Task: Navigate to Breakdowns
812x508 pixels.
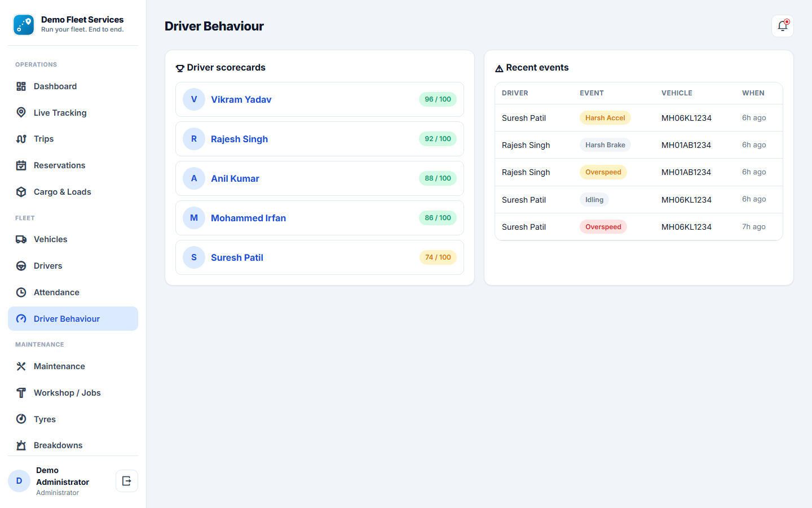Action: click(73, 445)
